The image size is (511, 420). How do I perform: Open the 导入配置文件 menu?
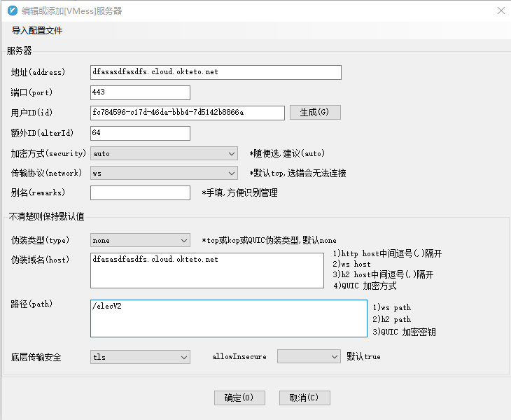(37, 31)
